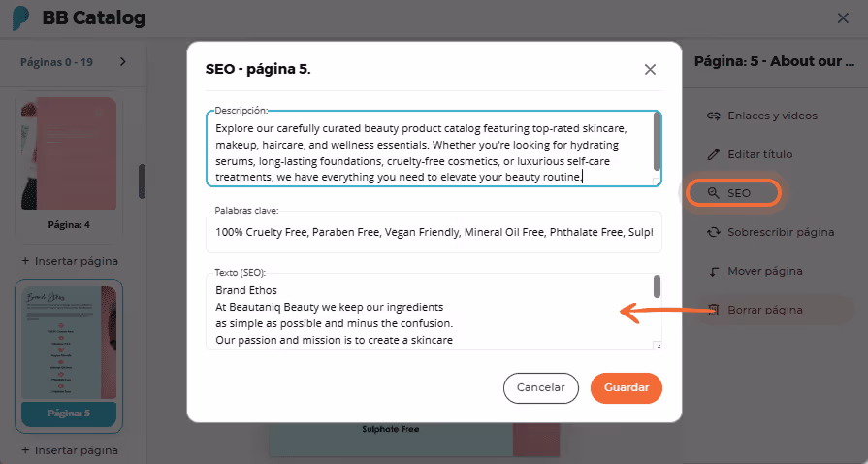The image size is (868, 464).
Task: Select the Página: 4 thumbnail
Action: point(69,153)
